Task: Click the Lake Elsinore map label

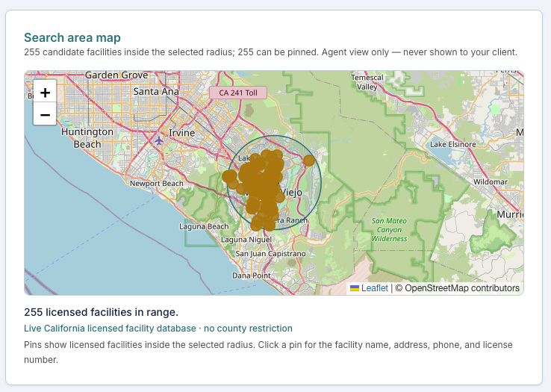Action: pyautogui.click(x=453, y=144)
